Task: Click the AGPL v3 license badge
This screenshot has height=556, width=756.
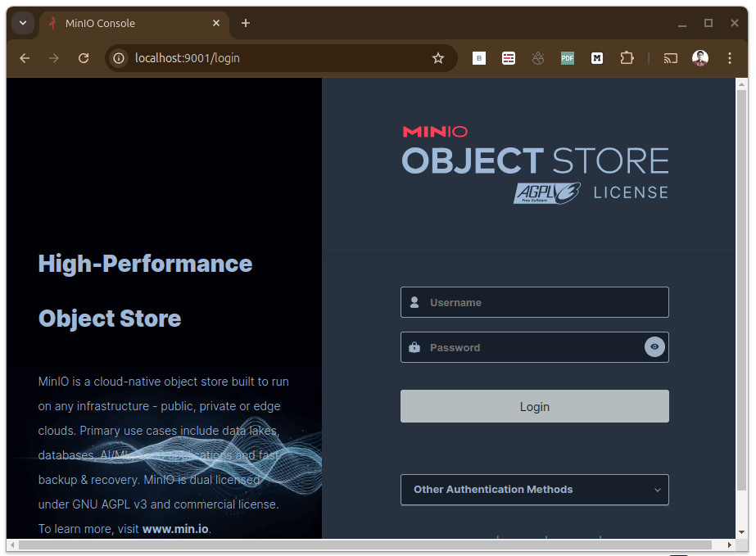Action: coord(547,193)
